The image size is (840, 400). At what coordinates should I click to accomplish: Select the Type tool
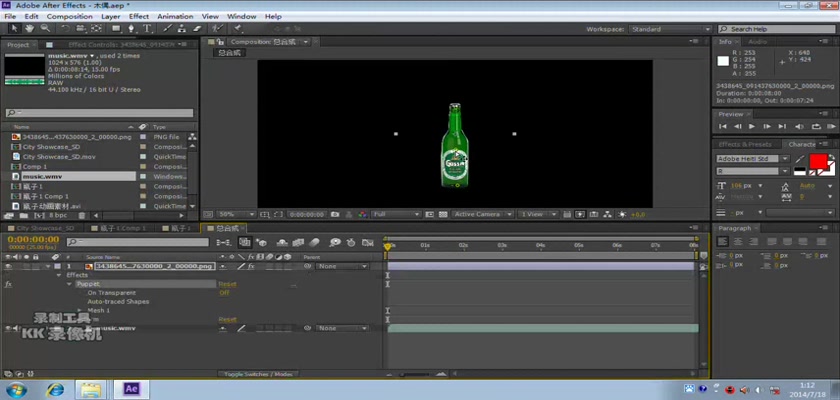pos(148,29)
